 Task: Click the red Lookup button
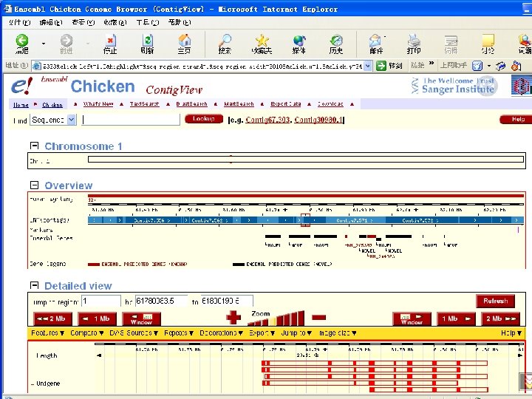click(x=204, y=119)
